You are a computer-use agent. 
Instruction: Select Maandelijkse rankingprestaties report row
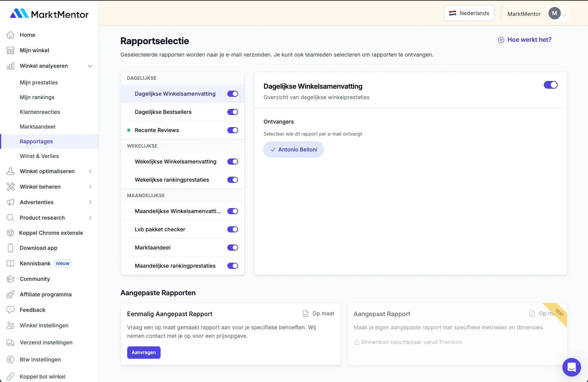pos(183,266)
